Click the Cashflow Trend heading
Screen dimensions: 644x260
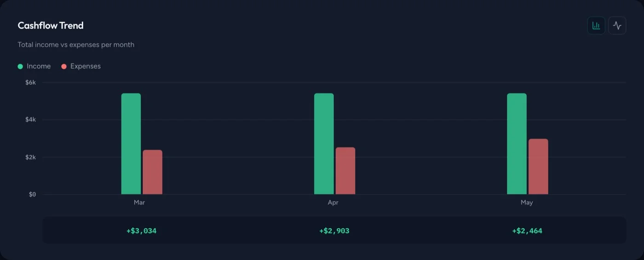point(51,25)
